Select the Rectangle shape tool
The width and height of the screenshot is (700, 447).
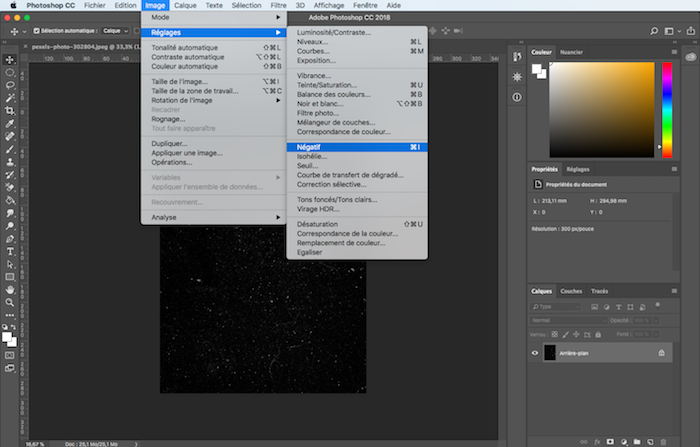point(10,277)
